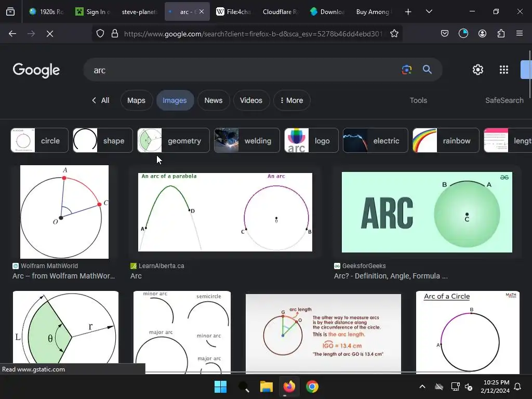Filter images by 'welding' chip
The width and height of the screenshot is (532, 399).
(247, 140)
